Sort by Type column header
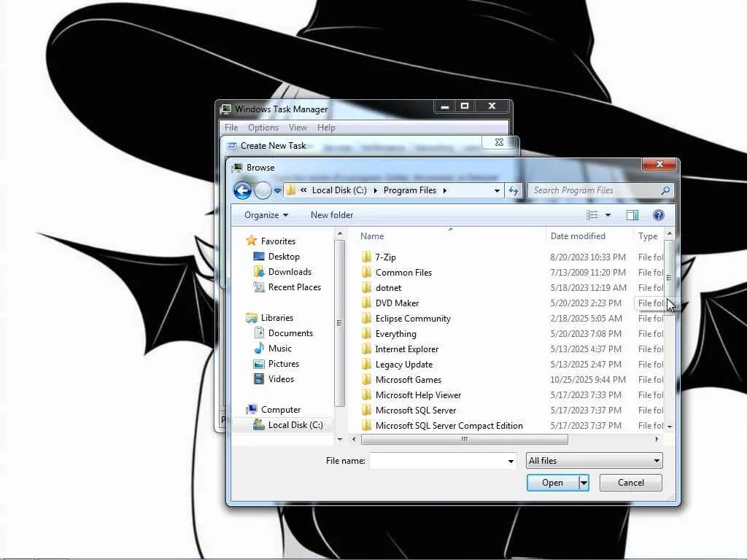This screenshot has width=747, height=560. pyautogui.click(x=648, y=236)
